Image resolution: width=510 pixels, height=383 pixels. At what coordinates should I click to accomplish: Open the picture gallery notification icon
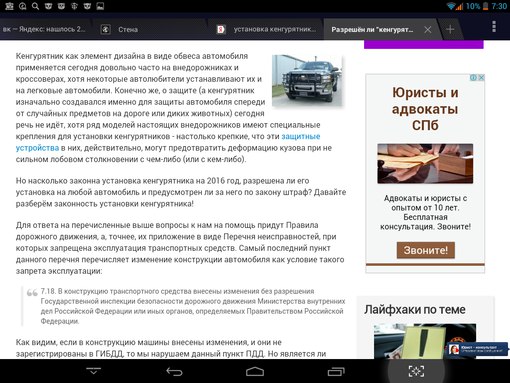(x=100, y=6)
